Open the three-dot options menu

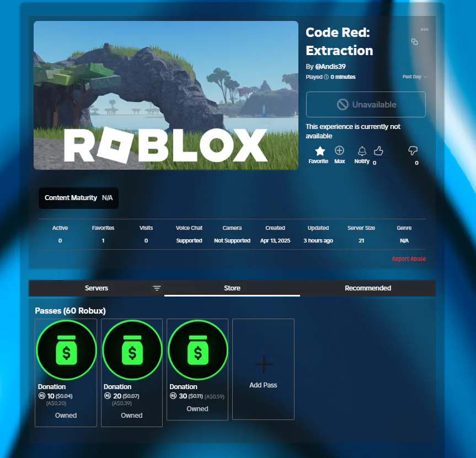(424, 29)
